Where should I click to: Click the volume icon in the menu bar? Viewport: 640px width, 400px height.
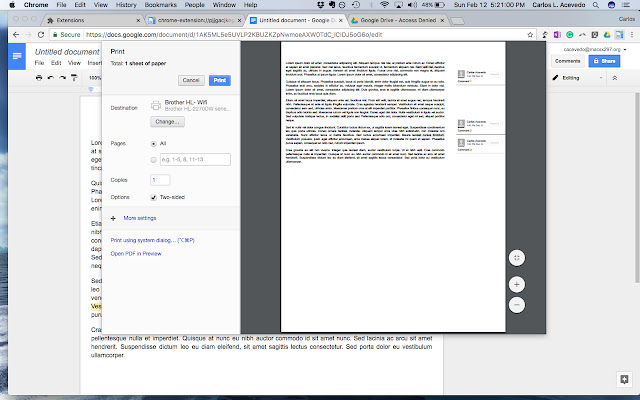[x=412, y=5]
